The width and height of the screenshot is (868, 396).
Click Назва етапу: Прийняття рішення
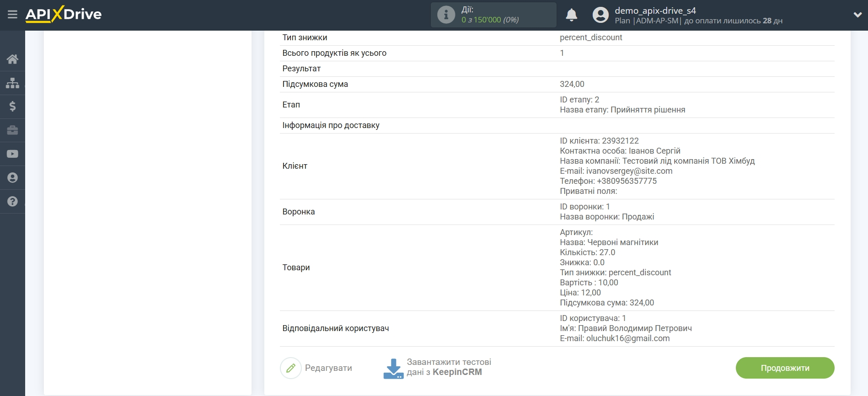click(622, 110)
